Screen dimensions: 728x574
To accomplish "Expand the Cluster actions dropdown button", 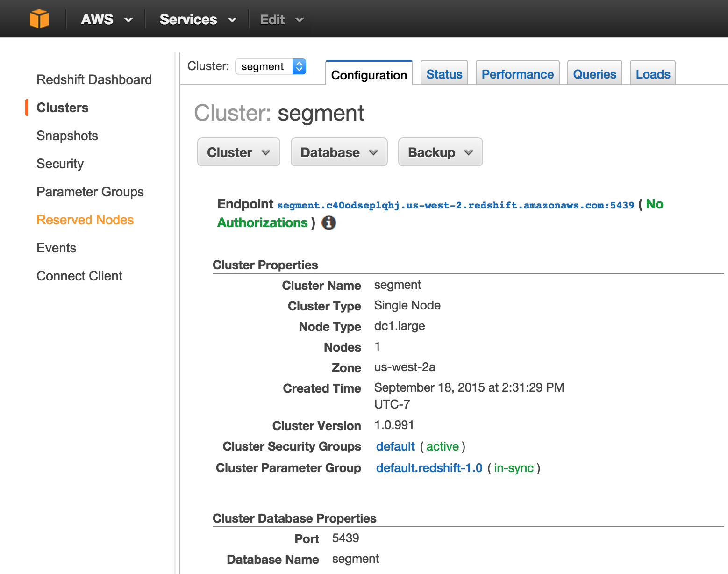I will (239, 152).
